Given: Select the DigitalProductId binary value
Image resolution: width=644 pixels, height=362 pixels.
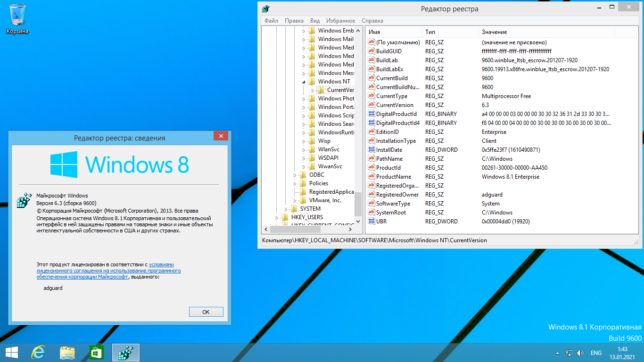Looking at the screenshot, I should [x=396, y=114].
